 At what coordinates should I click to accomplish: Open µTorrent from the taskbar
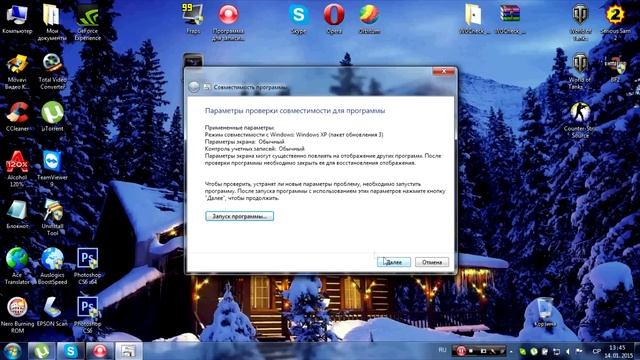tap(42, 351)
